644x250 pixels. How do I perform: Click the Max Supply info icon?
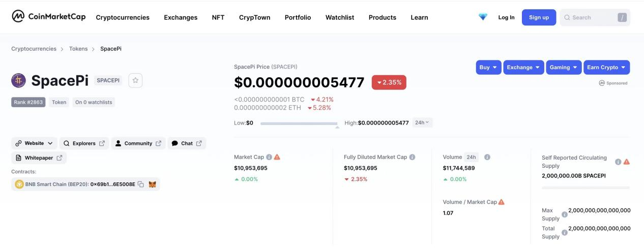[x=564, y=214]
